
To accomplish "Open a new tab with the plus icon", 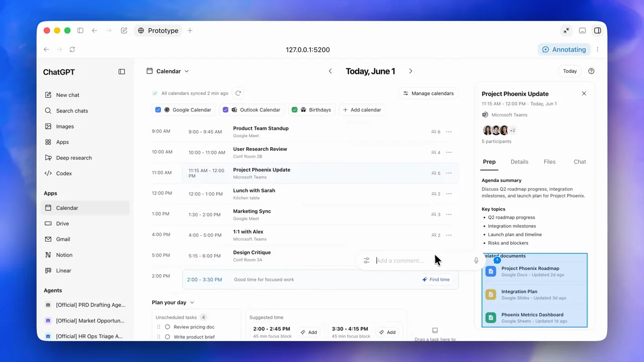I will [190, 31].
